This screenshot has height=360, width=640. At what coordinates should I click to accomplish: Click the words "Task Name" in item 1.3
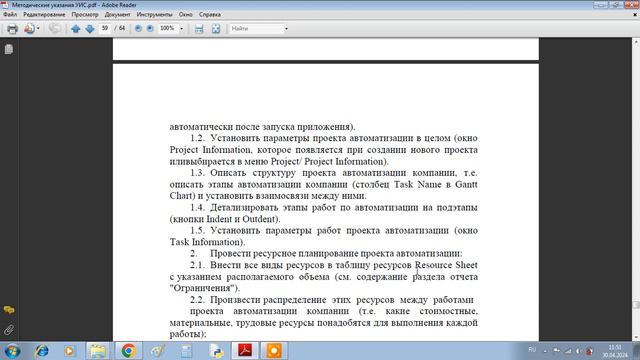(x=418, y=184)
